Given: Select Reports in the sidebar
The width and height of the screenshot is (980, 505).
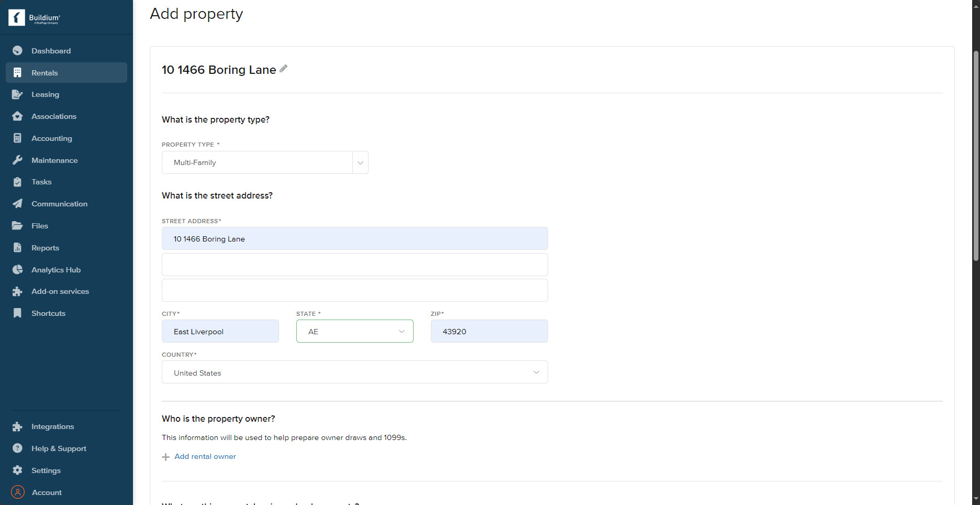Looking at the screenshot, I should click(x=45, y=248).
